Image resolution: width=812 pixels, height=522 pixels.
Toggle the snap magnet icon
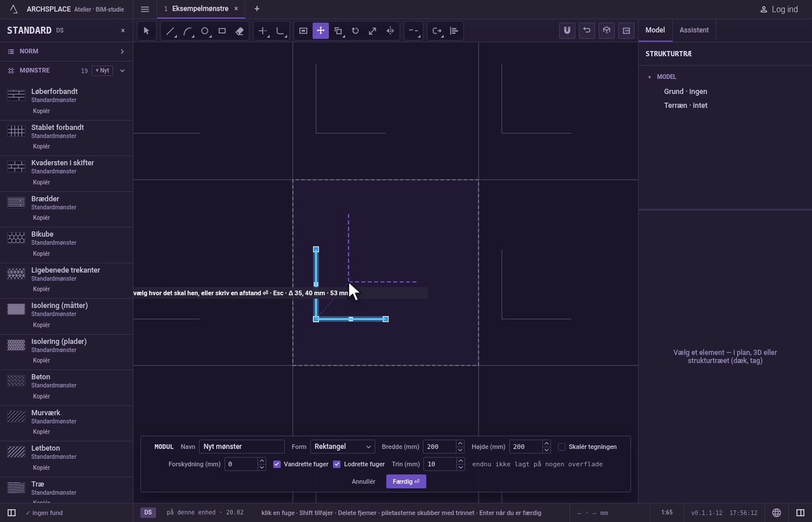click(x=567, y=31)
